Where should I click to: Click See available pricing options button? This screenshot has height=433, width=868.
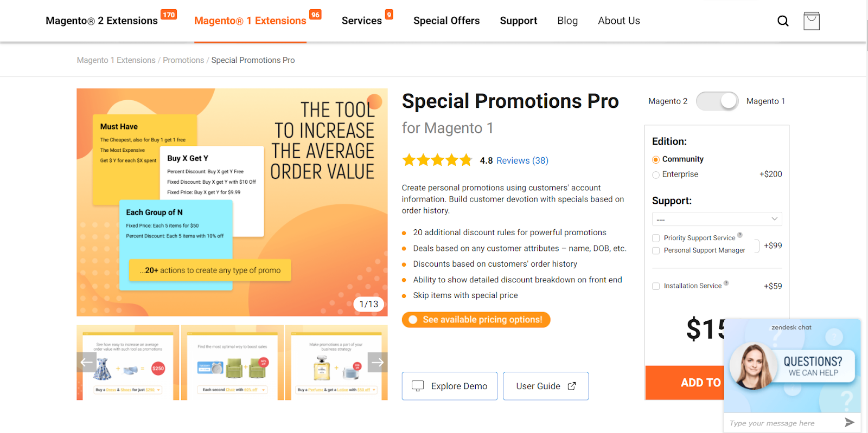(x=476, y=320)
